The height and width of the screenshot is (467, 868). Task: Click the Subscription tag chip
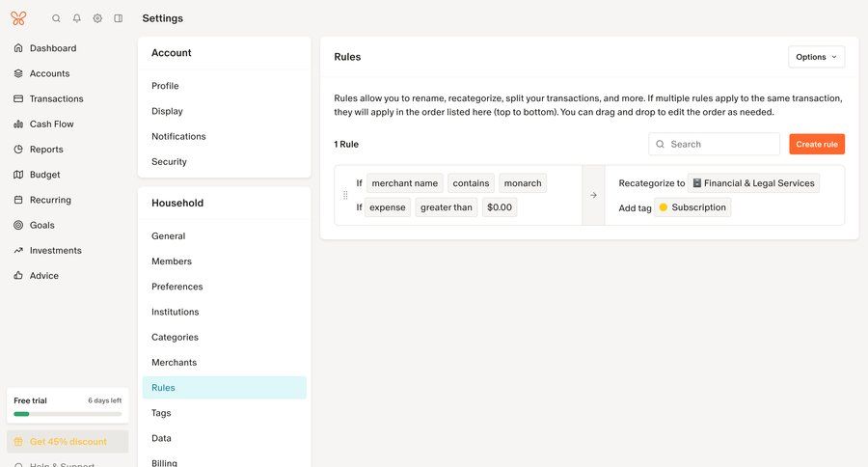[692, 207]
